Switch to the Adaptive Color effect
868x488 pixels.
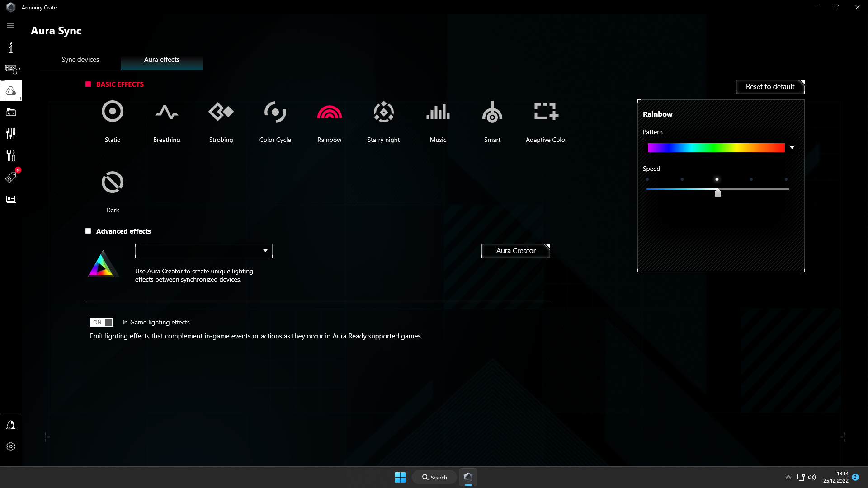pyautogui.click(x=546, y=118)
